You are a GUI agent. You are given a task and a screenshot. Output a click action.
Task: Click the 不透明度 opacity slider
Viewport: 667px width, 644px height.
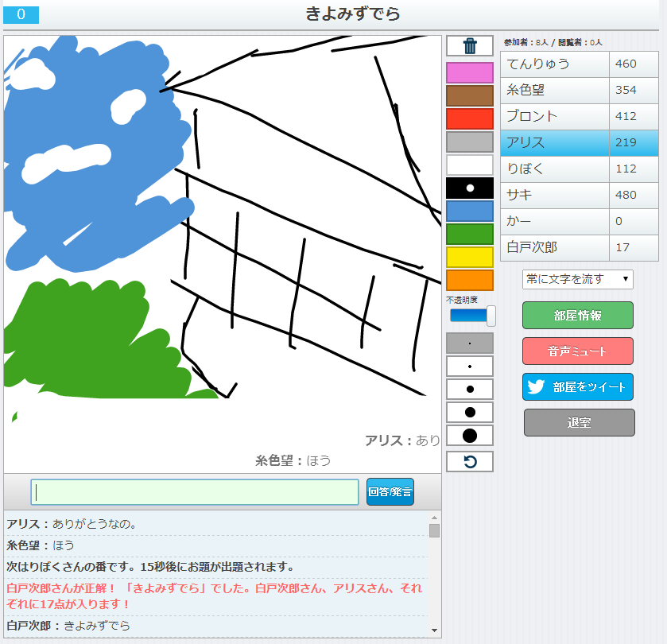pyautogui.click(x=472, y=316)
